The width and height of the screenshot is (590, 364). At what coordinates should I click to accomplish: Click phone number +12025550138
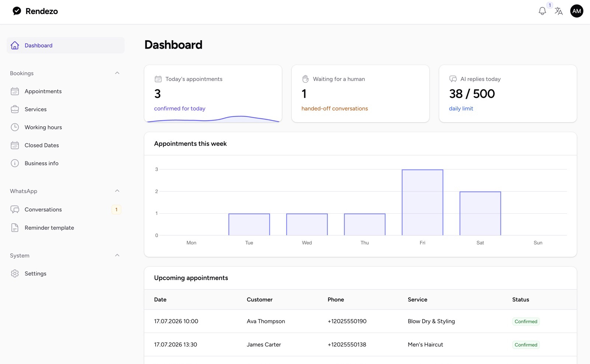(x=347, y=344)
